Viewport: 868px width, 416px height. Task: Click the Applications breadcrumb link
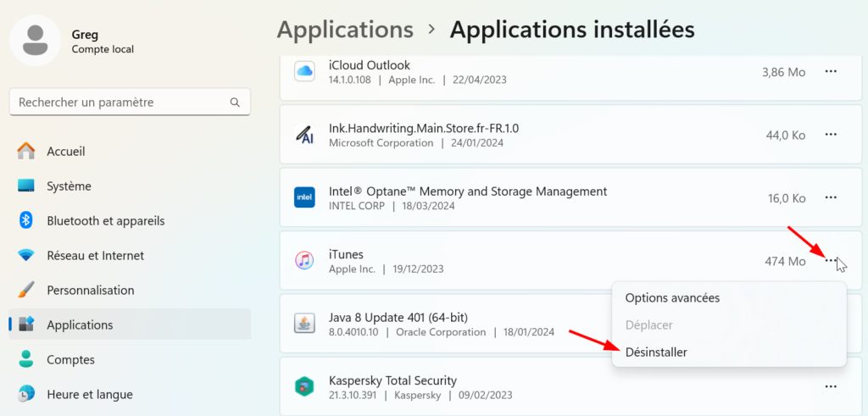(x=345, y=30)
